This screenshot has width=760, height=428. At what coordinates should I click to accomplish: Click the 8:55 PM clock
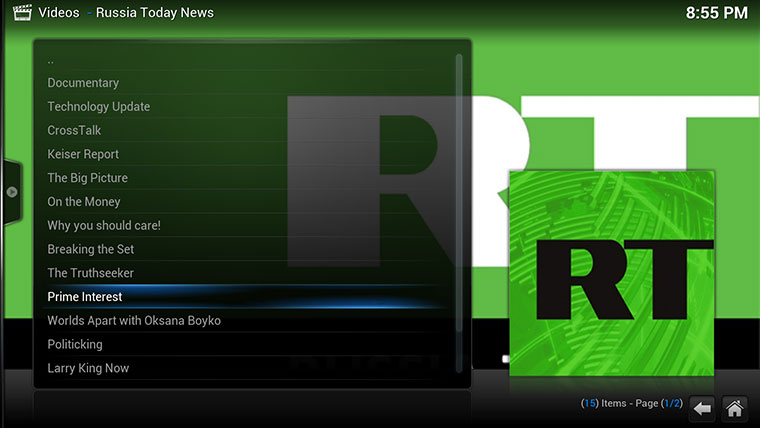tap(716, 13)
